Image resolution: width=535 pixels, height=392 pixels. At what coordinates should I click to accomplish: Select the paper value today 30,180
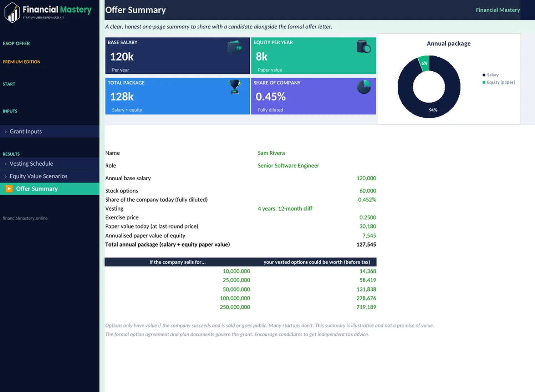coord(368,226)
